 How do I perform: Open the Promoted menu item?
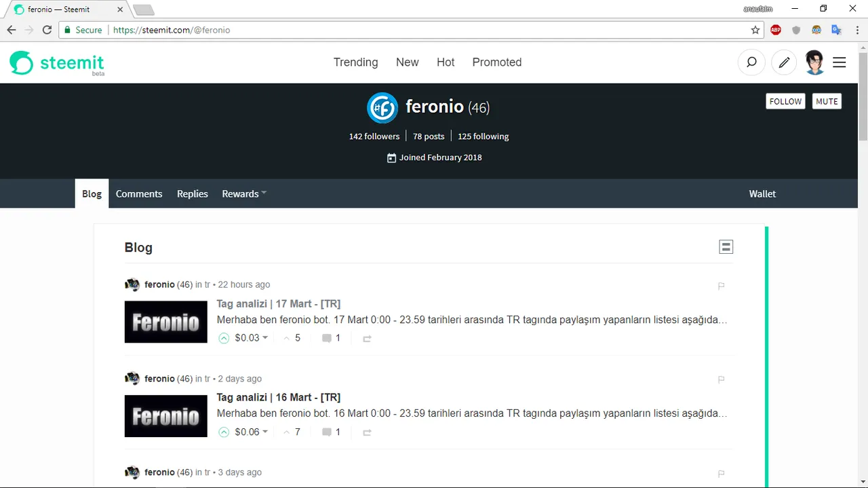pyautogui.click(x=497, y=62)
